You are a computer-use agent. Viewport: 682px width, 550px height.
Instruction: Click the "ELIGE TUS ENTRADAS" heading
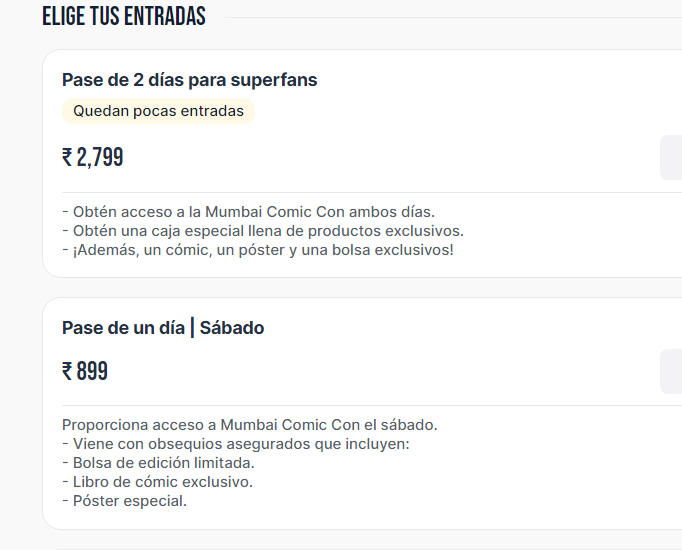coord(124,16)
